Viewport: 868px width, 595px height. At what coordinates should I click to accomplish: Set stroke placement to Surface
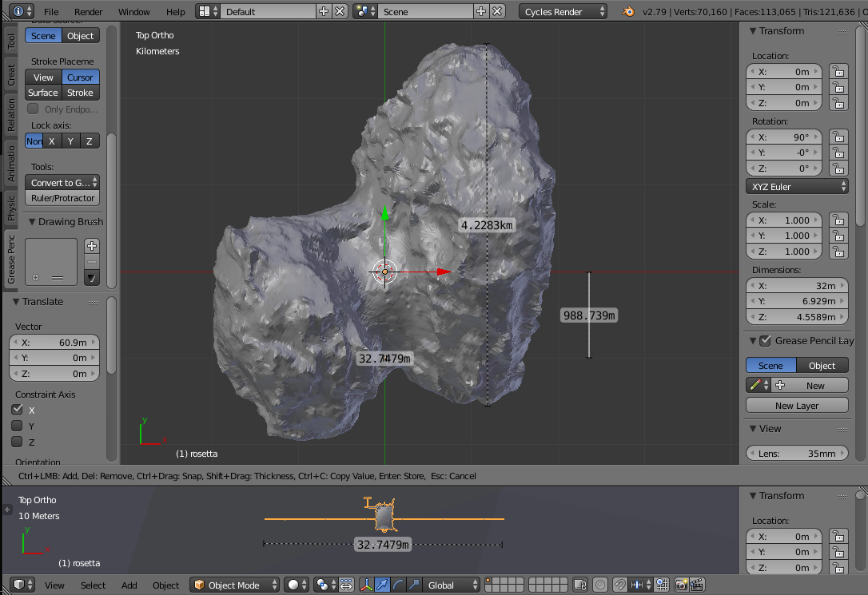[43, 93]
